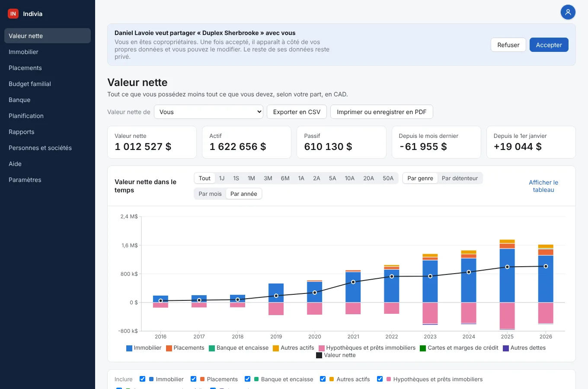Click Imprimer ou enregistrer en PDF

tap(381, 112)
